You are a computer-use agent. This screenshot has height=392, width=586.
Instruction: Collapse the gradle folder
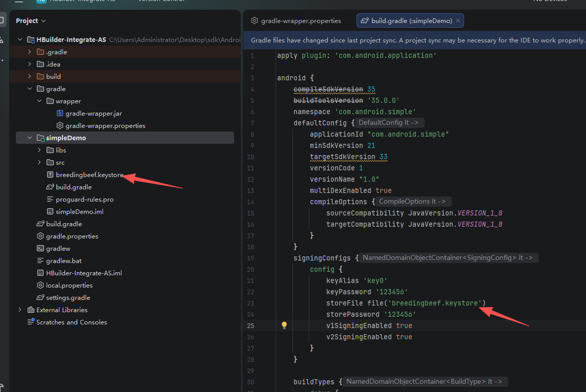point(30,89)
